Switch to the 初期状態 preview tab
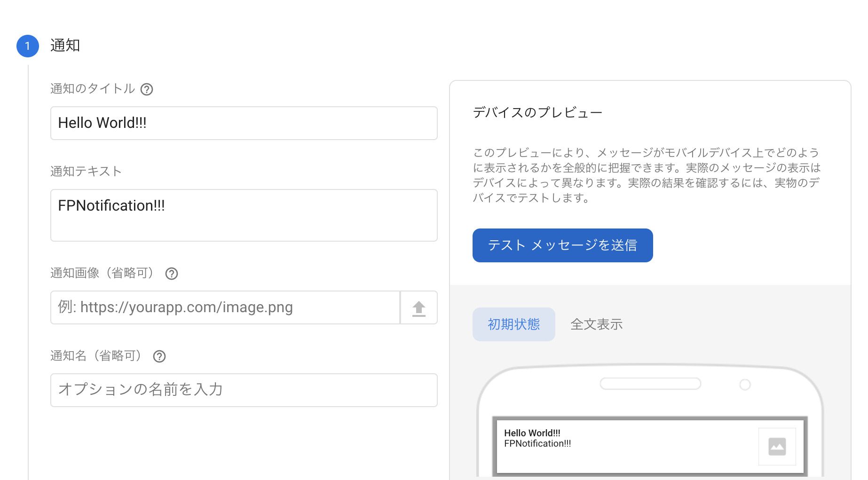 (513, 324)
